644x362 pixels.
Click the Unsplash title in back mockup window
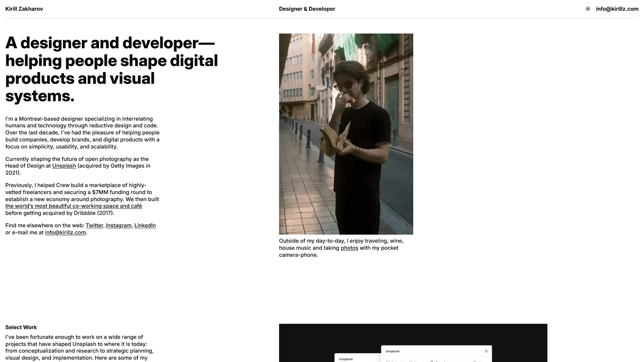click(x=345, y=359)
